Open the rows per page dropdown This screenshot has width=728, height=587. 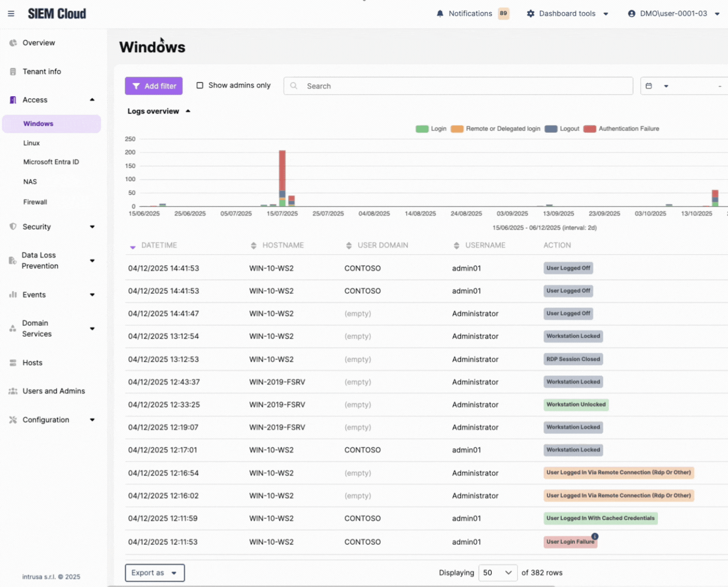pyautogui.click(x=497, y=573)
